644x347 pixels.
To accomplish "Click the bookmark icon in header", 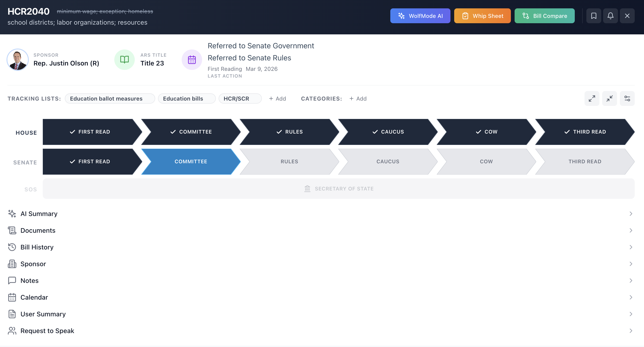I will click(x=594, y=16).
